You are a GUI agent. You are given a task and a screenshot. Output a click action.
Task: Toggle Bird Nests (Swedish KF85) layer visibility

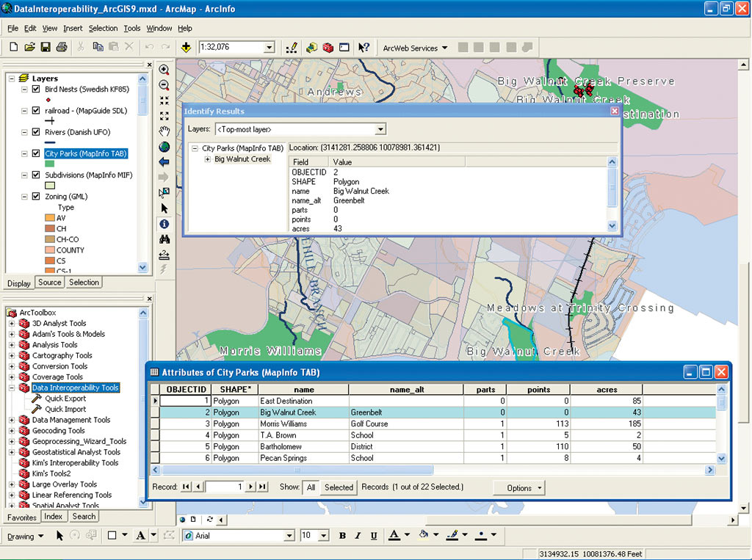pyautogui.click(x=35, y=89)
